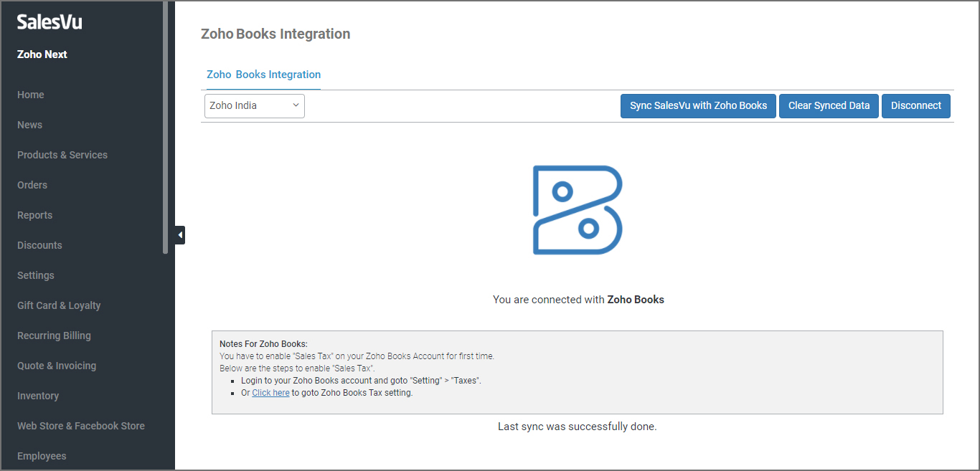
Task: Switch to the Zoho Books Integration tab
Action: [x=263, y=75]
